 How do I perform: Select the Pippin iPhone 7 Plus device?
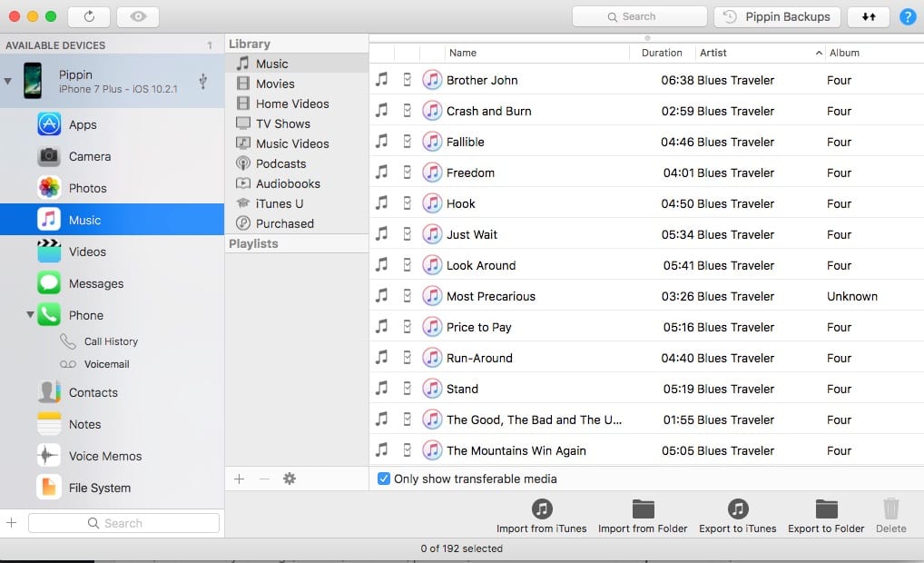112,81
